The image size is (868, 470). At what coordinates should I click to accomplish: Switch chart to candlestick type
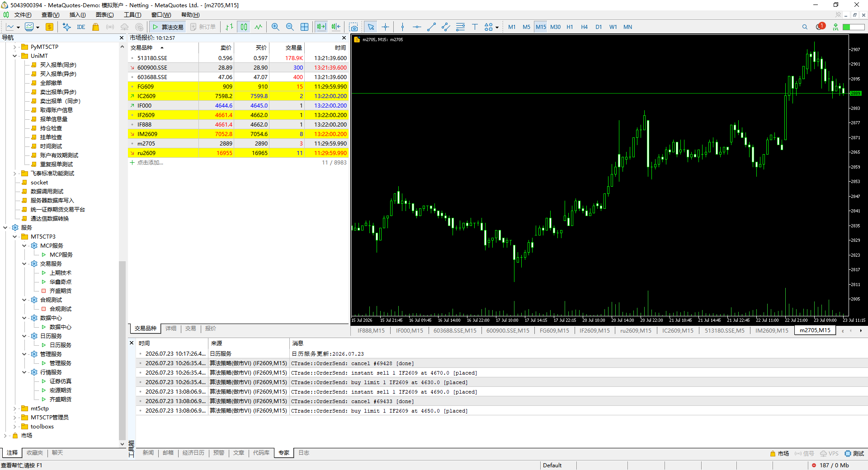point(244,27)
